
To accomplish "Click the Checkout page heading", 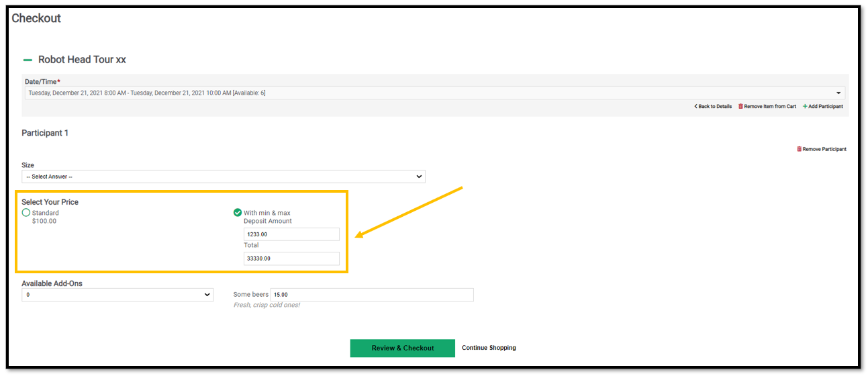I will click(x=36, y=19).
